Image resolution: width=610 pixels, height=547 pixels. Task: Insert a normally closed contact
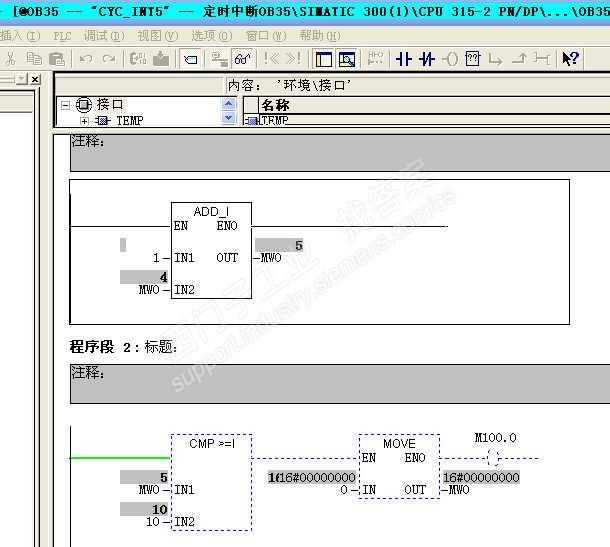(427, 59)
